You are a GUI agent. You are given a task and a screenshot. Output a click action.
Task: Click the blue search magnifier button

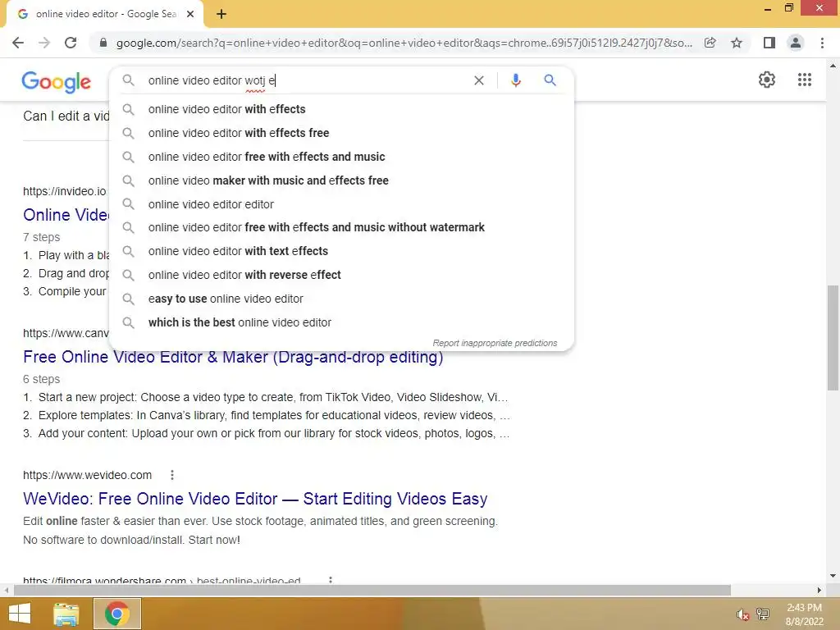click(x=550, y=80)
